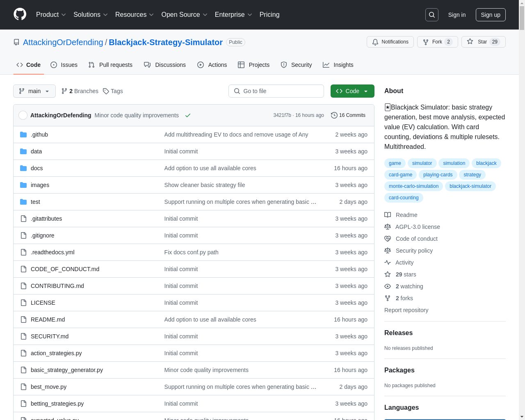The height and width of the screenshot is (420, 525).
Task: Open the Pricing link
Action: (x=269, y=15)
